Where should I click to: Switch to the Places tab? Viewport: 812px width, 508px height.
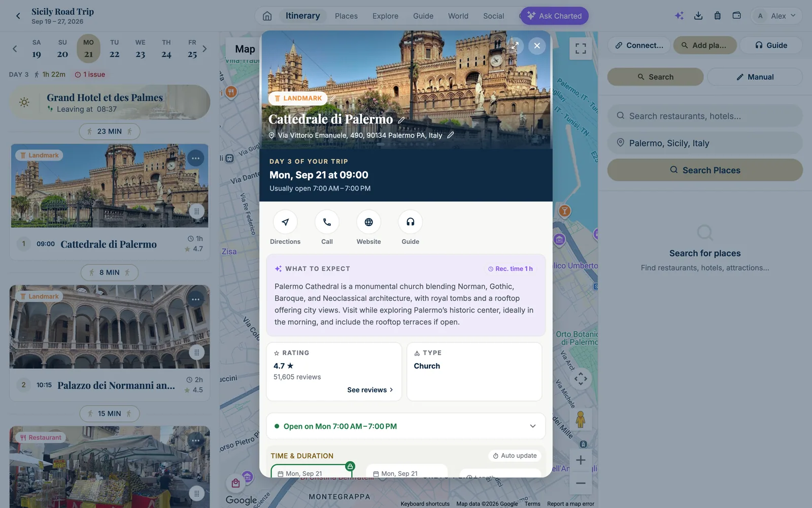click(346, 16)
